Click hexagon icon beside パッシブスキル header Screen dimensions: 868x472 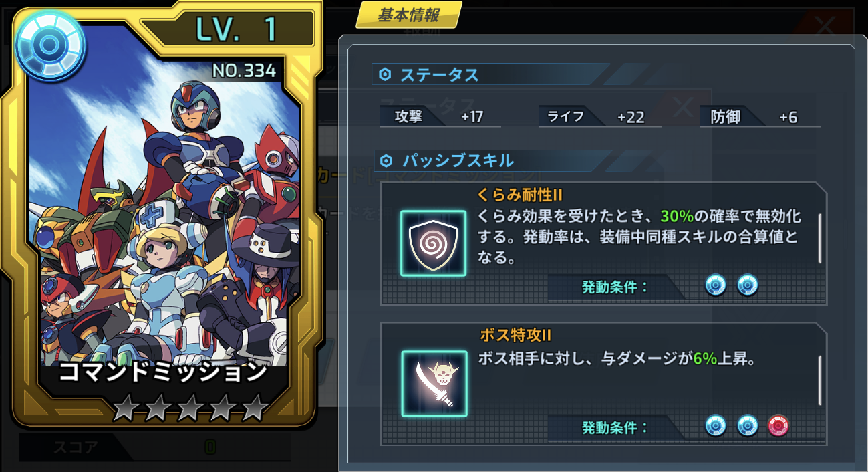tap(386, 160)
